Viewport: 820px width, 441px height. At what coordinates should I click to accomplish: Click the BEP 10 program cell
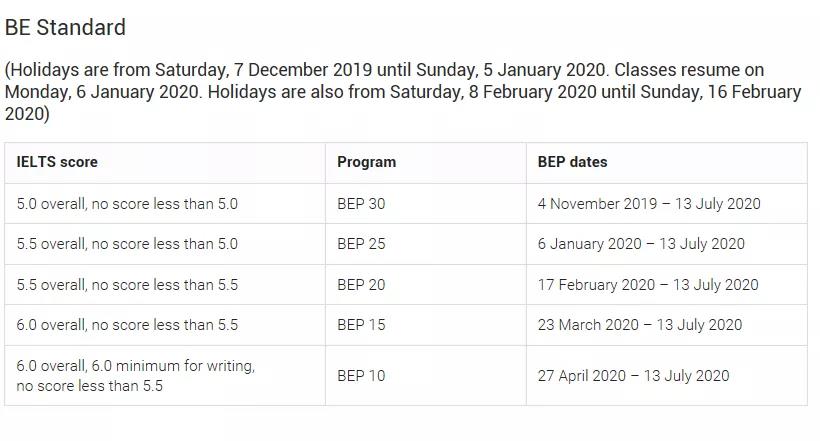(x=361, y=376)
